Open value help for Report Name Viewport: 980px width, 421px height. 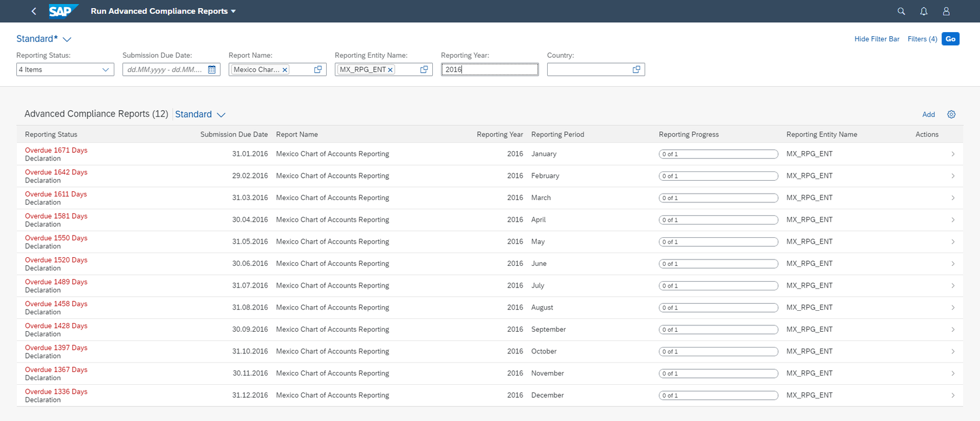click(x=318, y=69)
